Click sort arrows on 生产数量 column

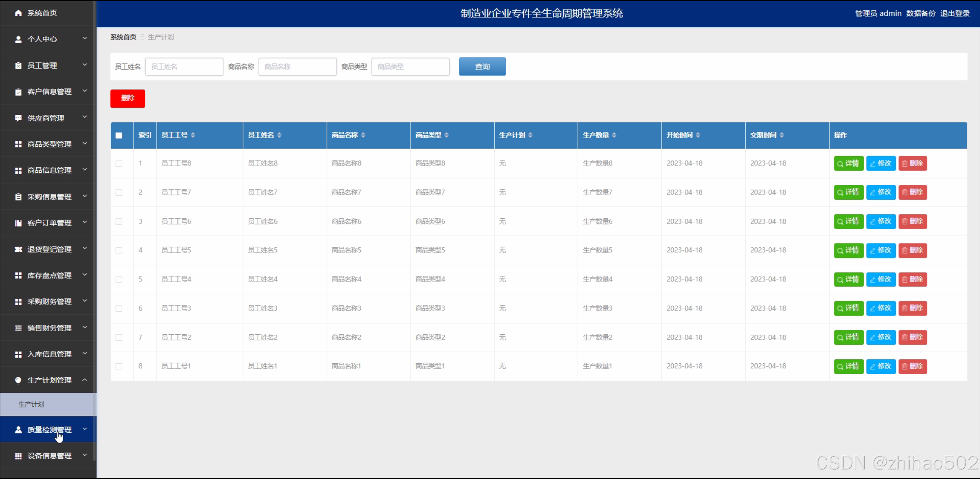(x=614, y=135)
